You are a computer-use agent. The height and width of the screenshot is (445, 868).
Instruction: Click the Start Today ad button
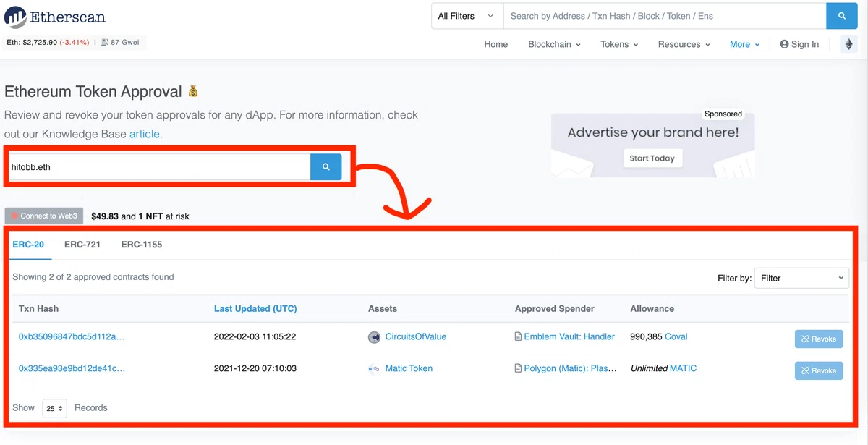click(652, 158)
